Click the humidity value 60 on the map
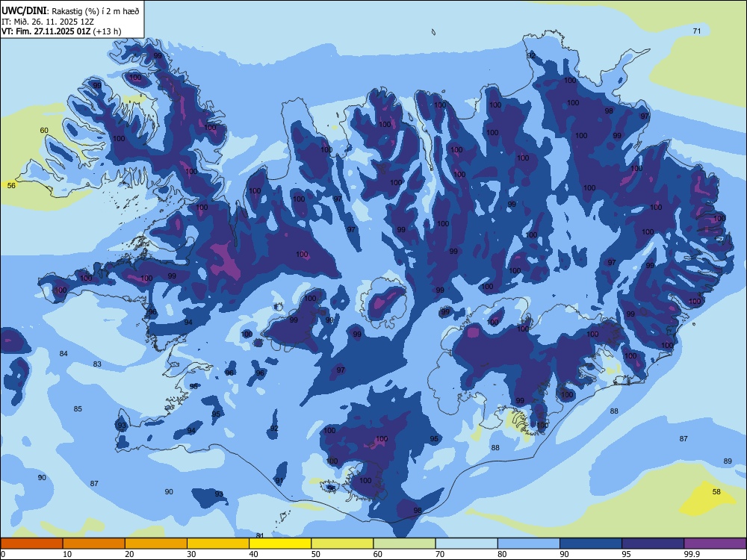The width and height of the screenshot is (747, 560). [x=44, y=131]
